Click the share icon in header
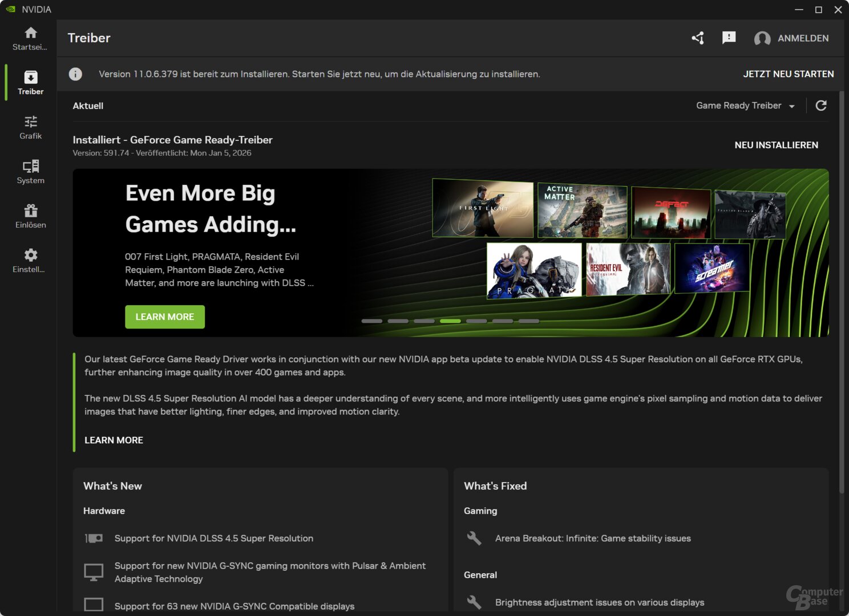849x616 pixels. point(698,38)
